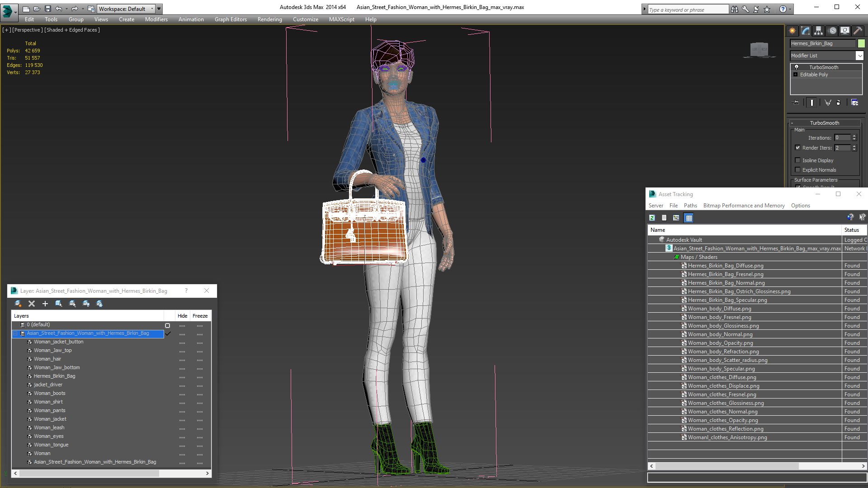Toggle TurboSmooth lightbulb visibility in stack
Image resolution: width=868 pixels, height=488 pixels.
point(797,67)
